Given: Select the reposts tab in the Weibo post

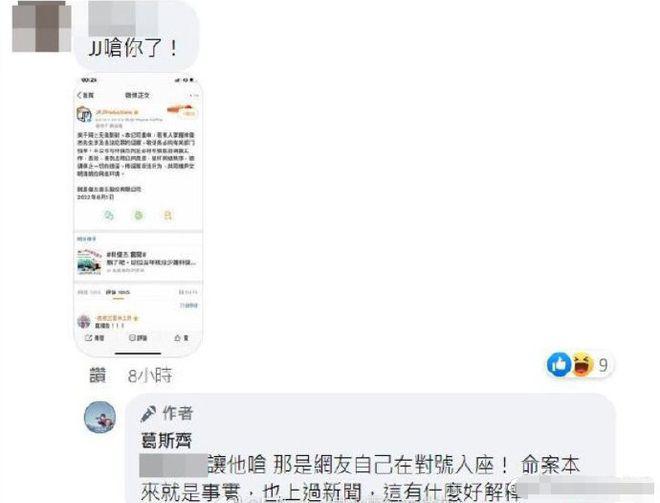Looking at the screenshot, I should pyautogui.click(x=89, y=292).
